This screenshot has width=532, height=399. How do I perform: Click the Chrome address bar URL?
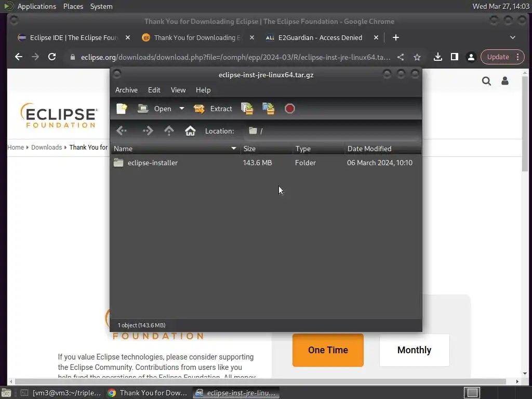[235, 57]
